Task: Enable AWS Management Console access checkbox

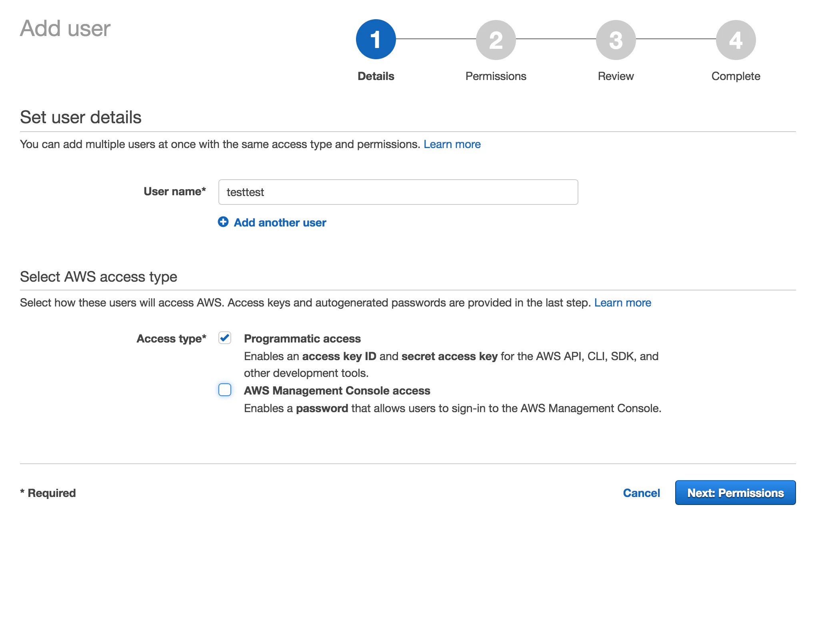Action: (225, 390)
